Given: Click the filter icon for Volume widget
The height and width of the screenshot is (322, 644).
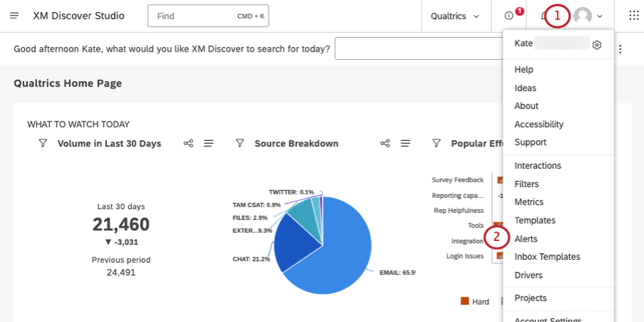Looking at the screenshot, I should point(42,143).
